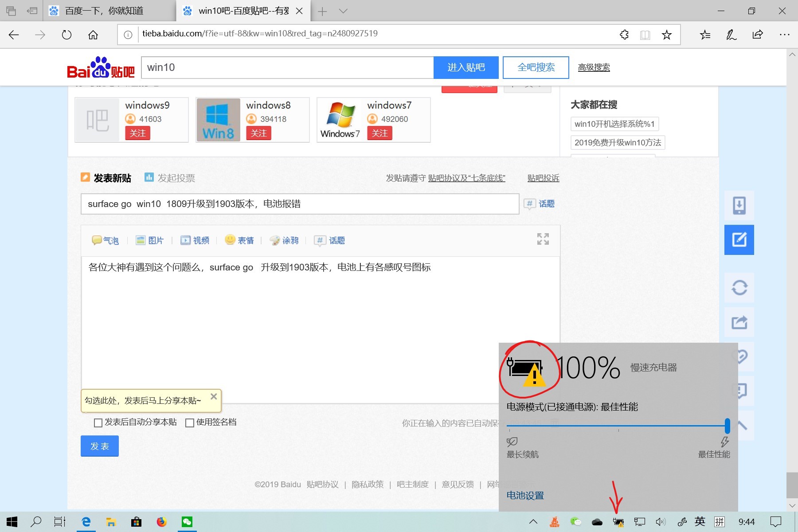Click the post title input field

point(300,204)
